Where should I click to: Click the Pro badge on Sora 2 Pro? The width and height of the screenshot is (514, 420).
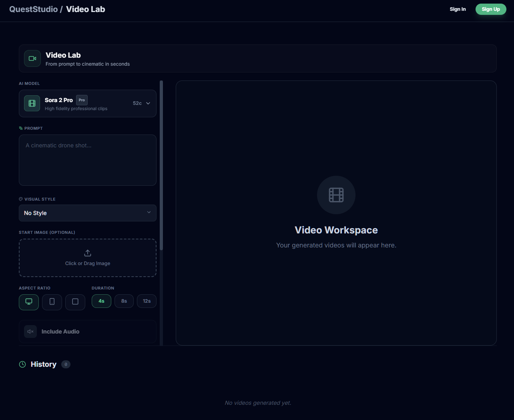[x=82, y=100]
